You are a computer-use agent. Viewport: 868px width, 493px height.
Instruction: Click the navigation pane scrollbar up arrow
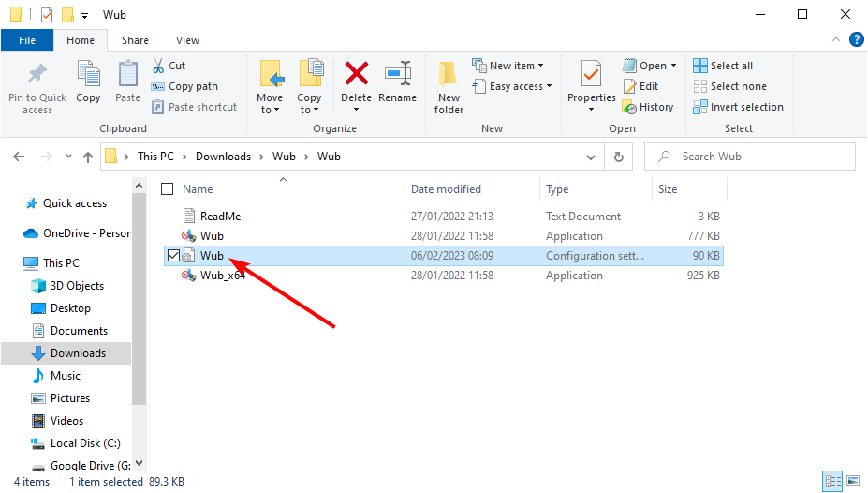coord(139,186)
